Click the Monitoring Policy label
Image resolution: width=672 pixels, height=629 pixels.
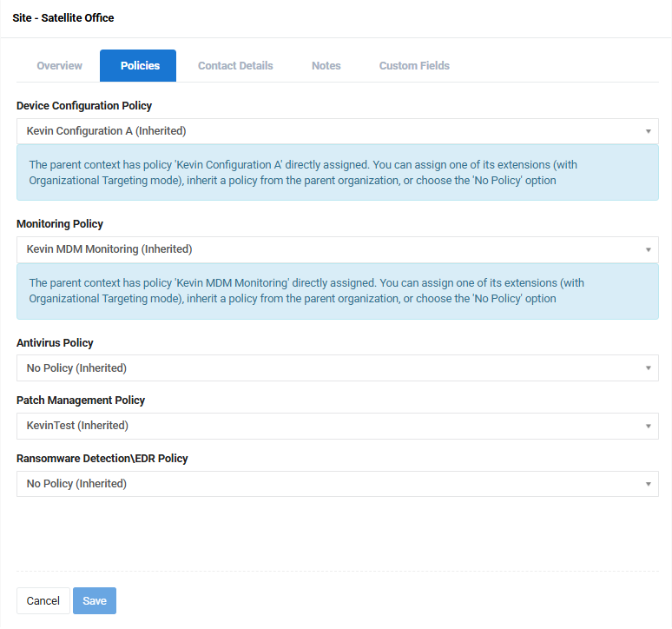click(60, 224)
